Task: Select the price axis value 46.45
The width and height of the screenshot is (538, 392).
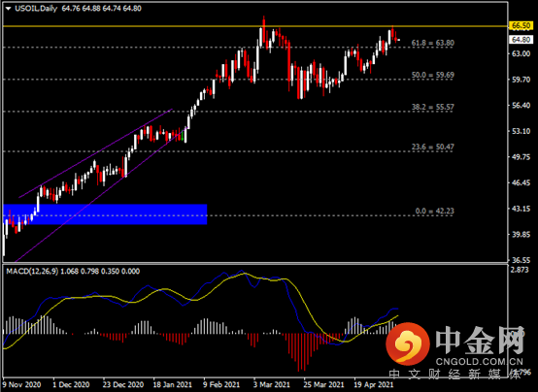Action: click(x=521, y=182)
